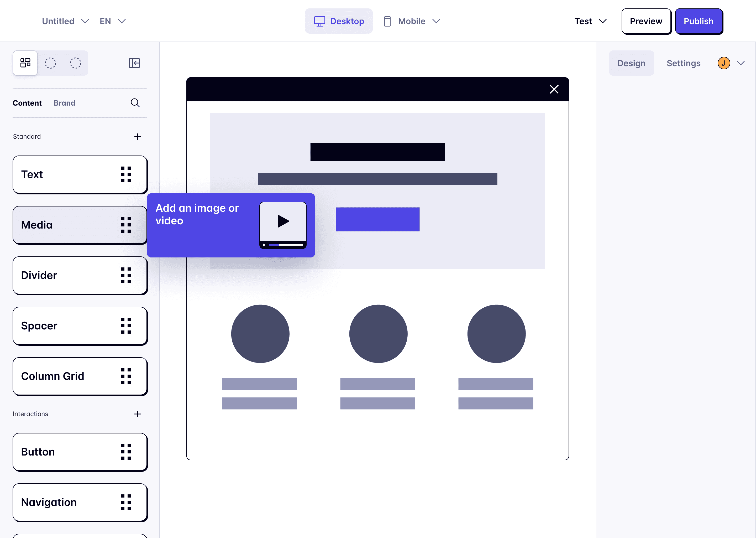Open the Settings tab
This screenshot has width=756, height=538.
click(683, 63)
